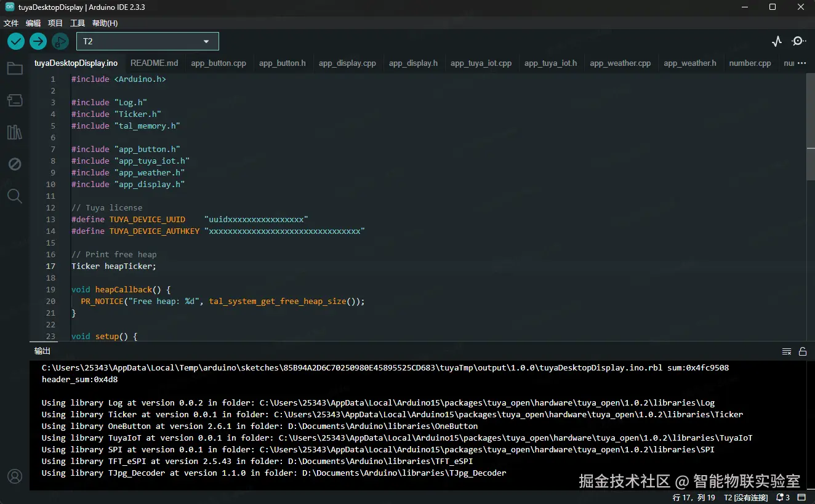815x504 pixels.
Task: Switch to the app_button.cpp tab
Action: 219,63
